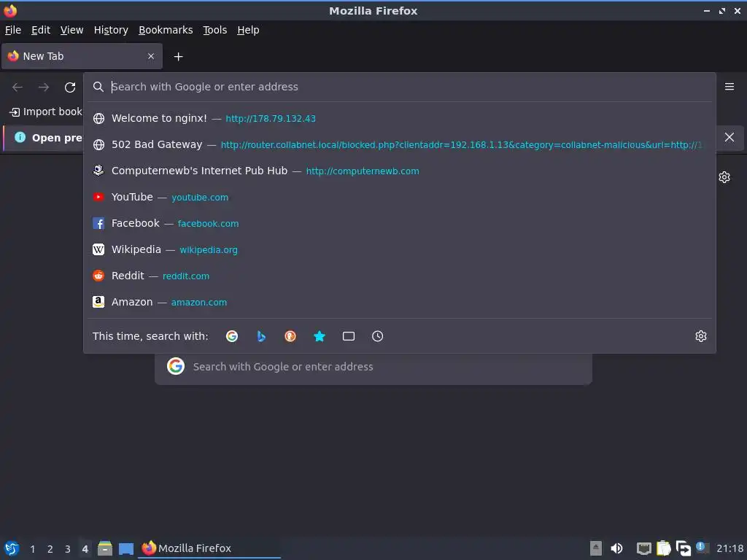747x560 pixels.
Task: Open a new tab with plus button
Action: (x=178, y=57)
